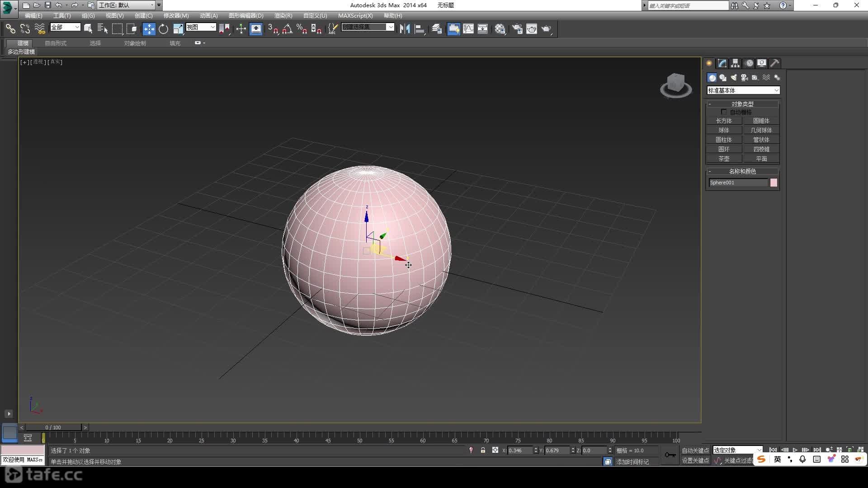Click the 茶壶 object button
Viewport: 868px width, 488px height.
coord(724,159)
